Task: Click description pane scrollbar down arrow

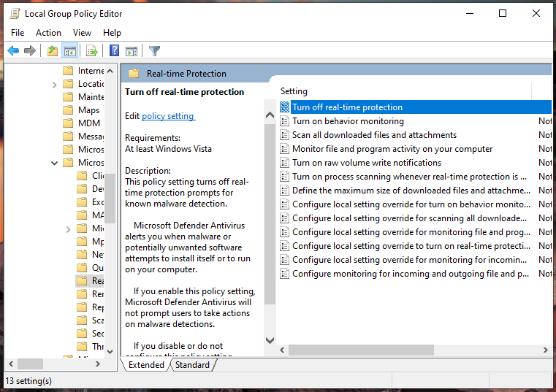Action: [x=270, y=341]
